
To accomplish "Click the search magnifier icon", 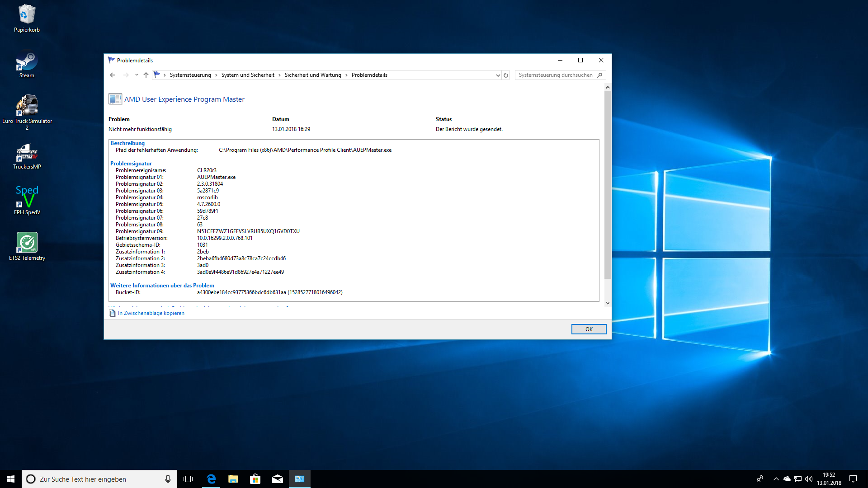I will [x=599, y=75].
